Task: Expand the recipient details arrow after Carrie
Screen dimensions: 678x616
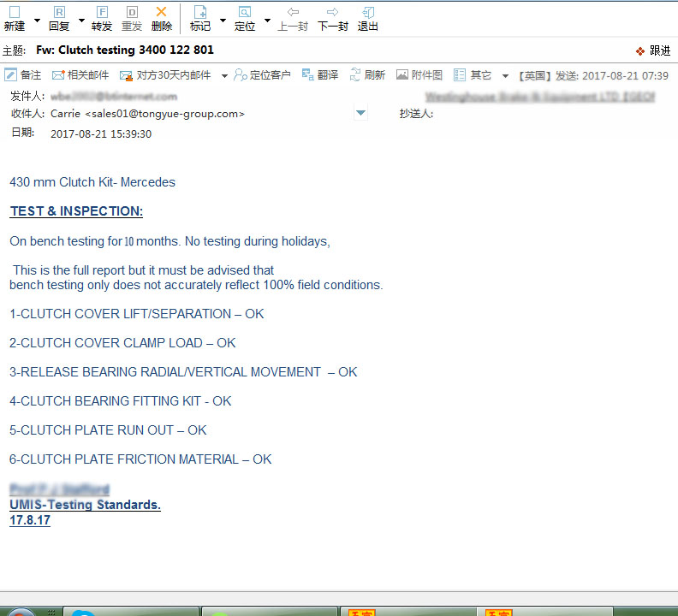Action: [x=360, y=113]
